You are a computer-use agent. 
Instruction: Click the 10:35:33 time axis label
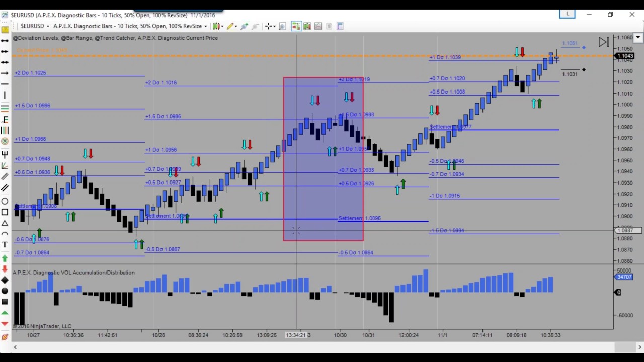click(x=550, y=335)
